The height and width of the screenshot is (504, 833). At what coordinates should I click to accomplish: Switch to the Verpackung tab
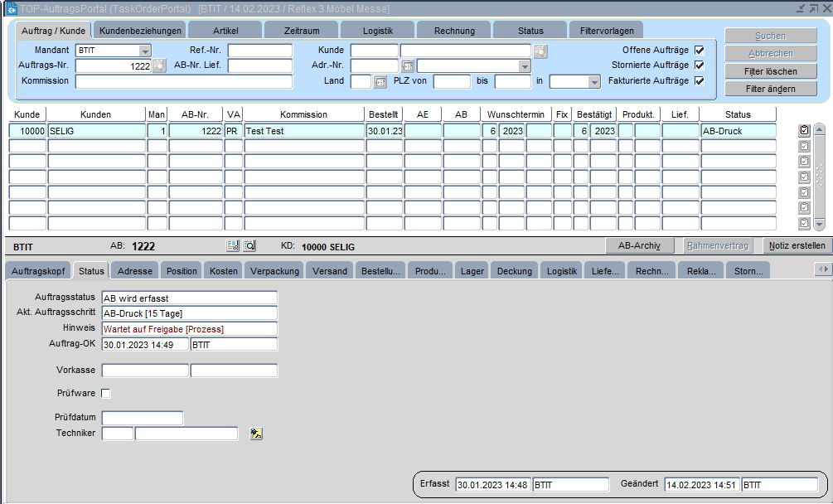click(274, 271)
